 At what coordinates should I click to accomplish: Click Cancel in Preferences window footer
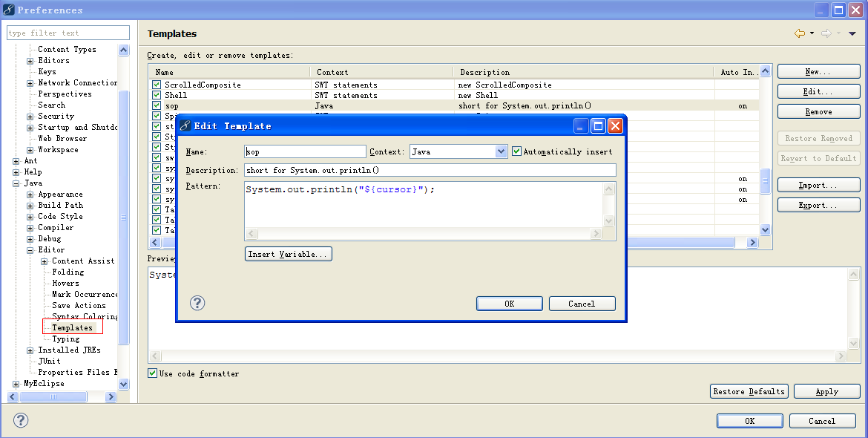822,421
